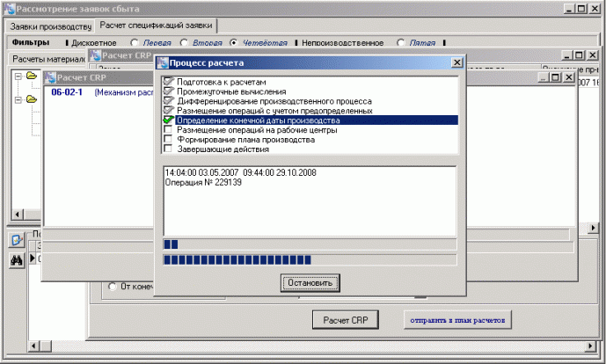Click the 14:04:00 03.05.2007 log line

240,172
